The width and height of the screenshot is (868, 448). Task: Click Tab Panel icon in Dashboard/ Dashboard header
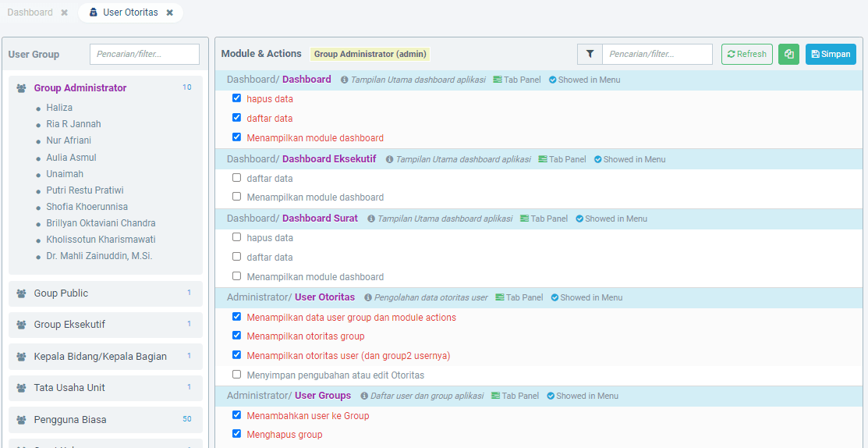tap(498, 80)
